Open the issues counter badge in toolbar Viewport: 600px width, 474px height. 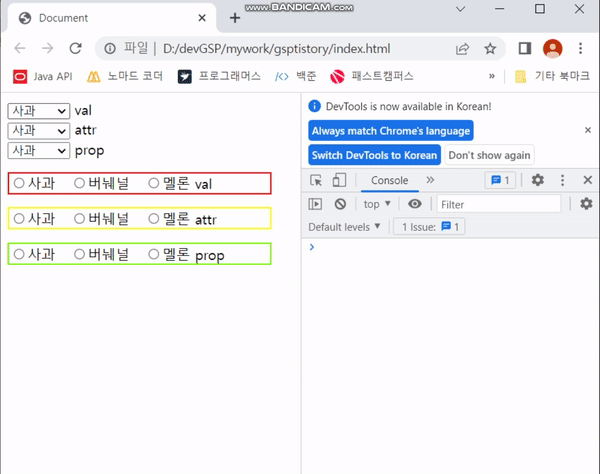coord(500,180)
